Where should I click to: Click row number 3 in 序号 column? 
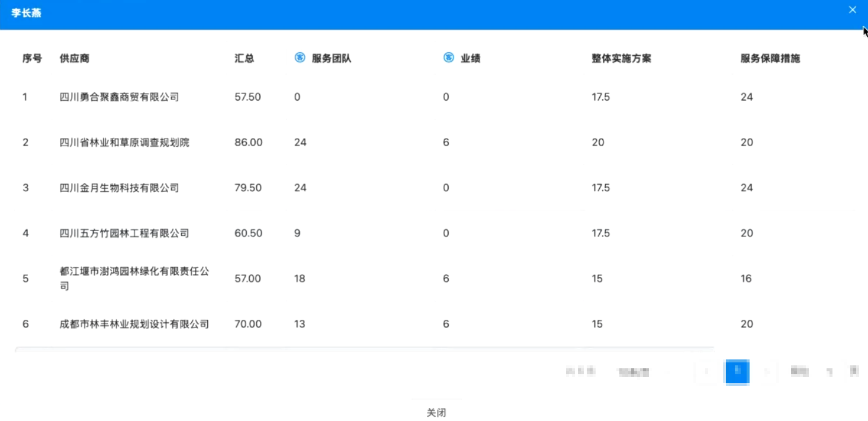pyautogui.click(x=25, y=188)
